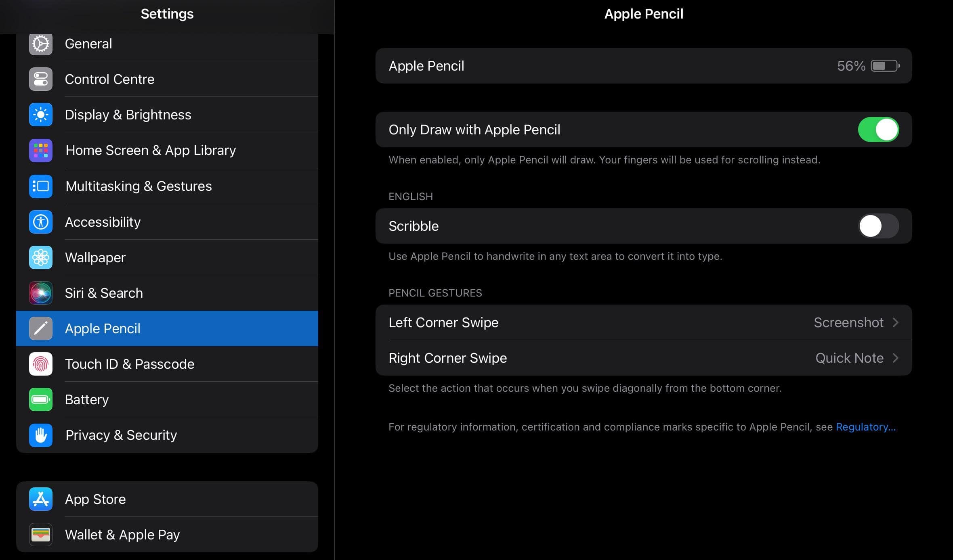This screenshot has height=560, width=953.
Task: Click the Apple Pencil row label in top card
Action: tap(426, 66)
